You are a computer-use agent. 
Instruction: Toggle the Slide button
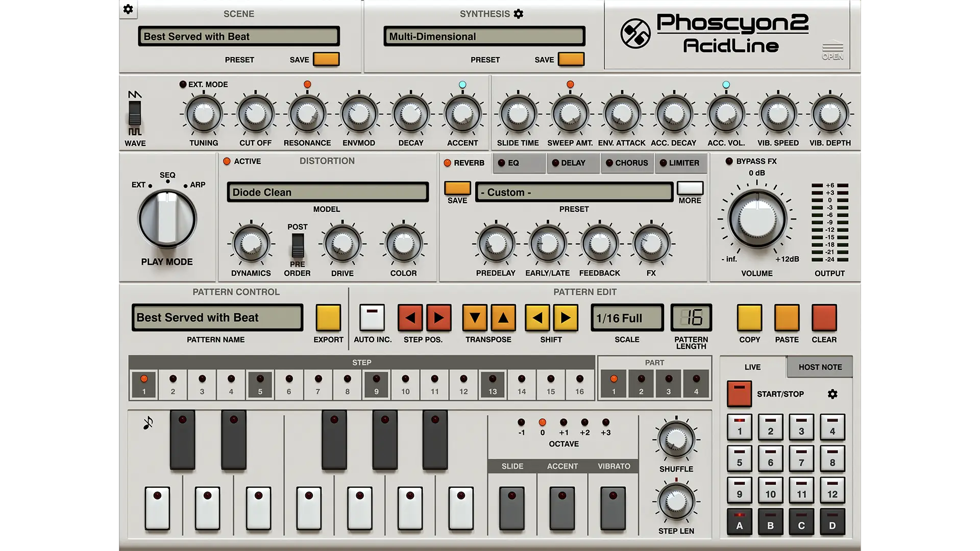click(x=512, y=508)
